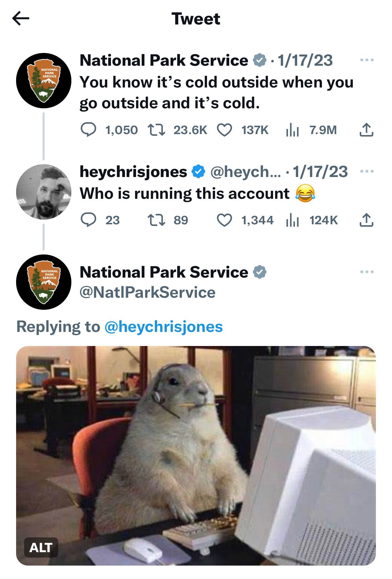Reply to the 'cold outside' tweet
This screenshot has height=579, width=392.
click(x=89, y=130)
